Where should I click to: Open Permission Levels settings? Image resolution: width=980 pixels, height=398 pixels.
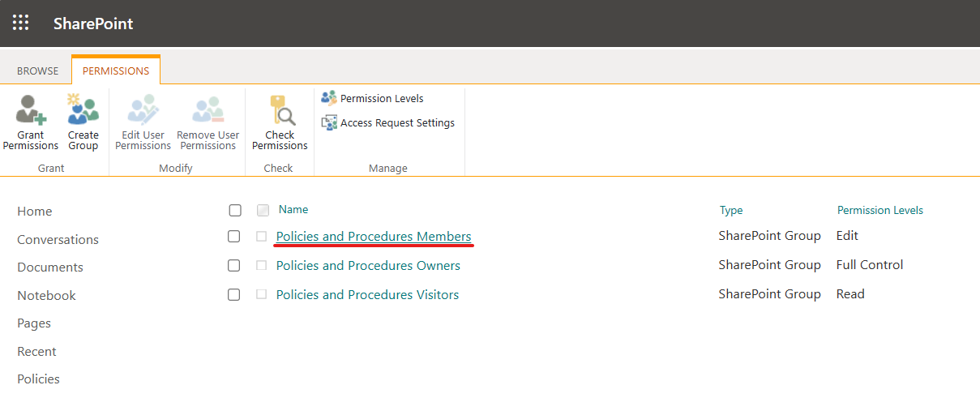click(x=382, y=98)
